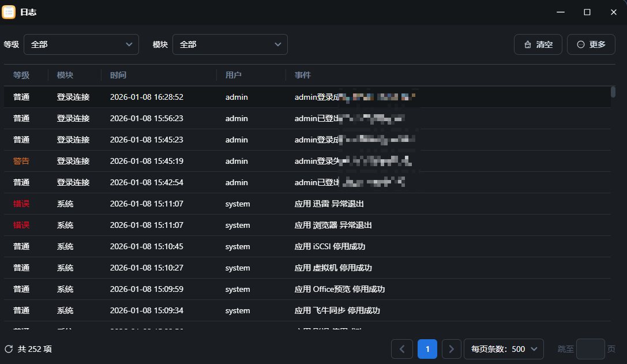Viewport: 627px width, 364px height.
Task: Go to the previous page arrow
Action: tap(401, 349)
